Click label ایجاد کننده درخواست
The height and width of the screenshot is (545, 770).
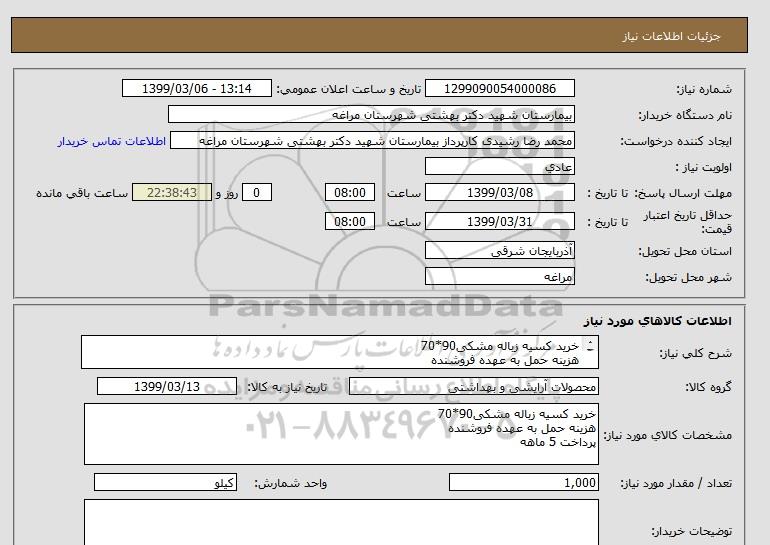pos(676,142)
